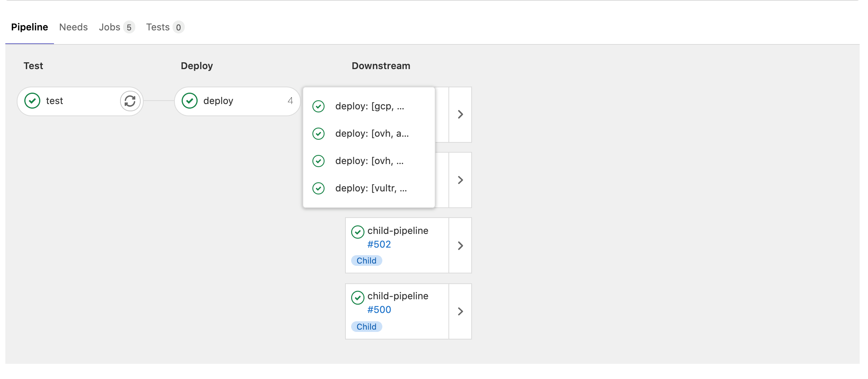Viewport: 868px width, 379px height.
Task: Open the Jobs tab
Action: click(x=109, y=27)
